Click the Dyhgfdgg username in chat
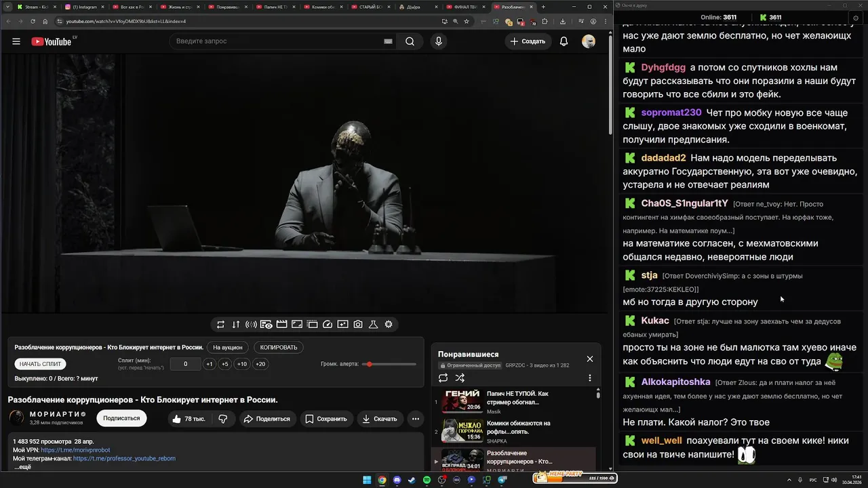 [663, 68]
